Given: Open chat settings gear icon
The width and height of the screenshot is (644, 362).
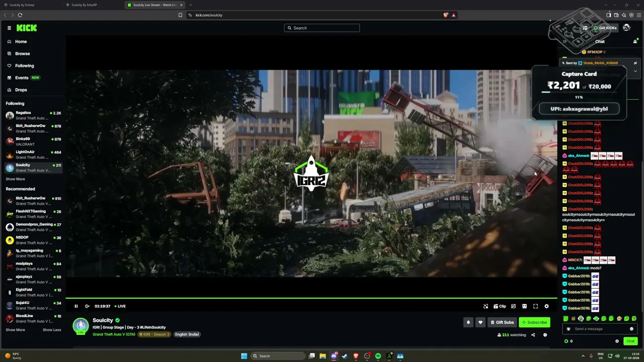Looking at the screenshot, I should tap(617, 341).
